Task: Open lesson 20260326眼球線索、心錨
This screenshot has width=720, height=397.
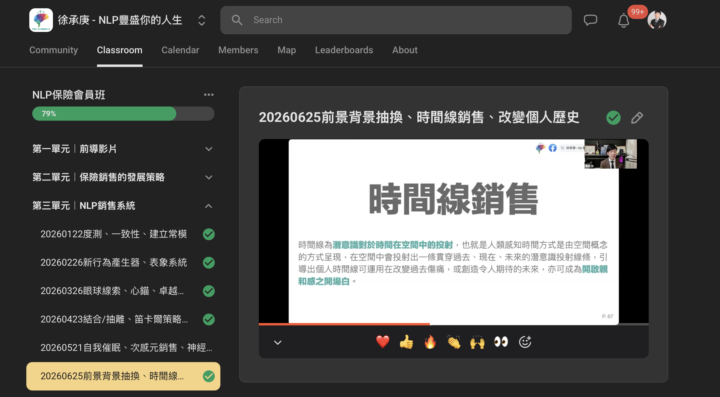Action: 112,291
